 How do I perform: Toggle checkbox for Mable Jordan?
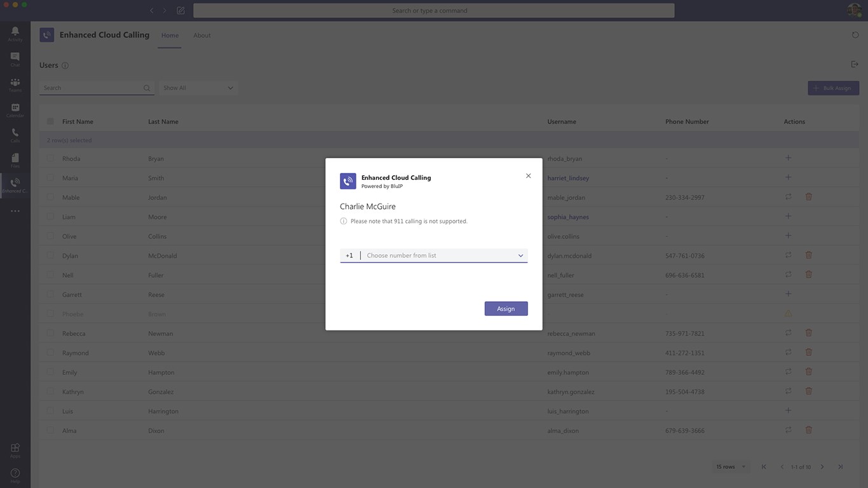pyautogui.click(x=50, y=197)
